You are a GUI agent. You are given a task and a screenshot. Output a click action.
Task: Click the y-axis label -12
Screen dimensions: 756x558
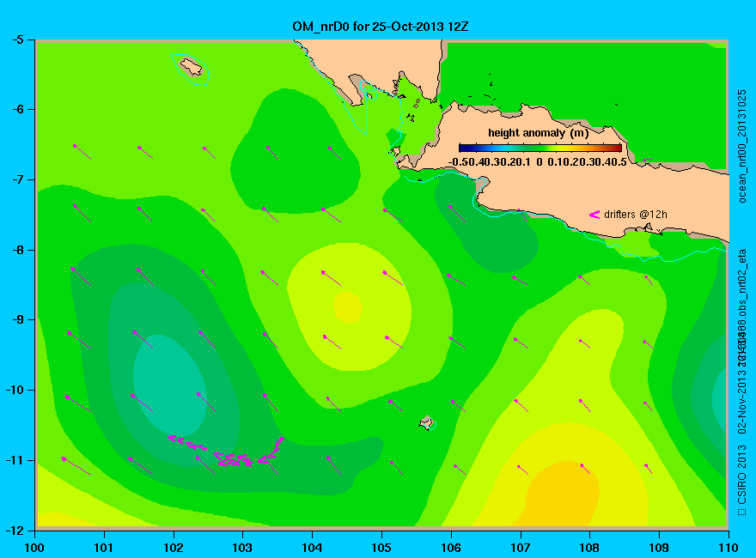coord(15,531)
